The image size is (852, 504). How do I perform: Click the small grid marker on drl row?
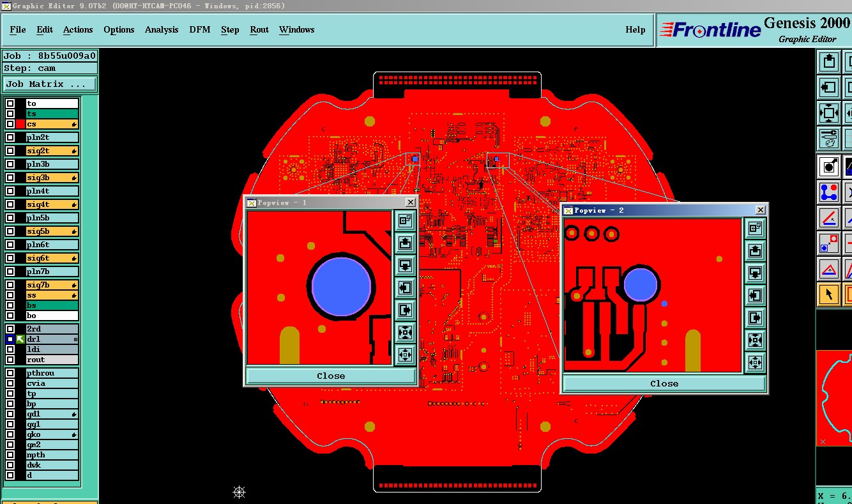pyautogui.click(x=75, y=339)
